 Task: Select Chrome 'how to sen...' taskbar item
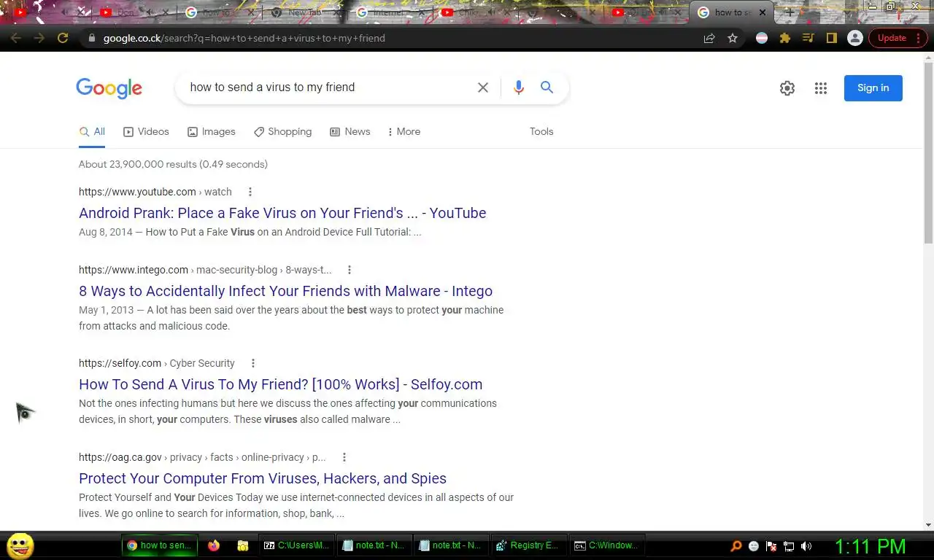click(159, 545)
